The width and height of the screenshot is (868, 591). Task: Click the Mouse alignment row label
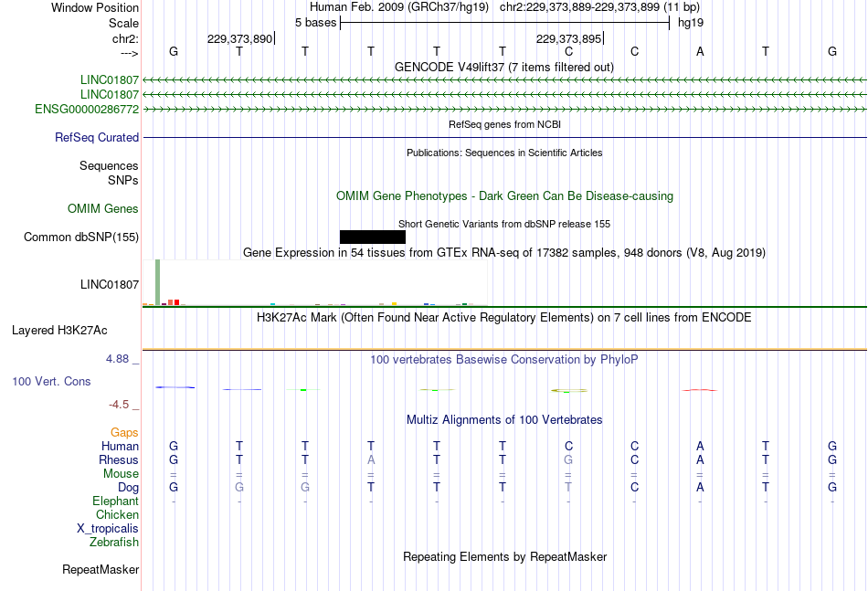pos(121,474)
